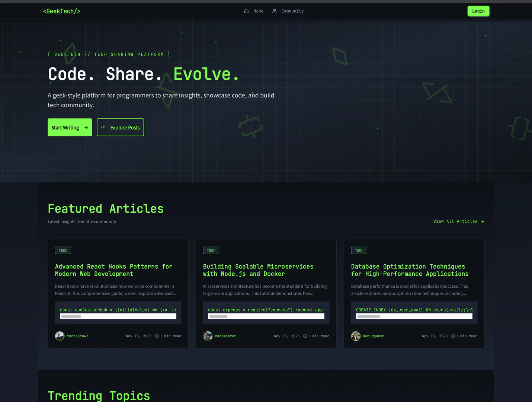Screen dimensions: 532x402
Task: Open the Building Scalable Microservices article
Action: tap(258, 270)
